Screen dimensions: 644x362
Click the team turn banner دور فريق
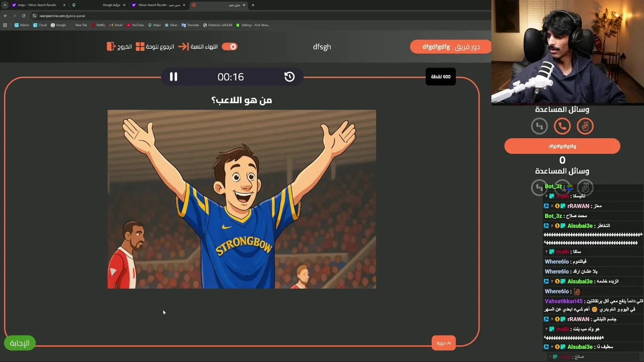[450, 47]
